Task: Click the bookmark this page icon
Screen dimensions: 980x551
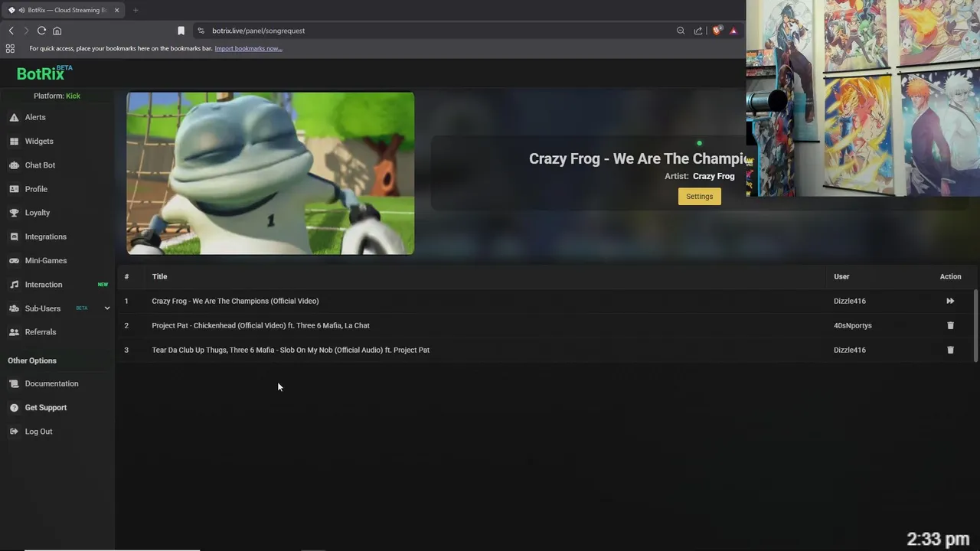Action: (181, 31)
